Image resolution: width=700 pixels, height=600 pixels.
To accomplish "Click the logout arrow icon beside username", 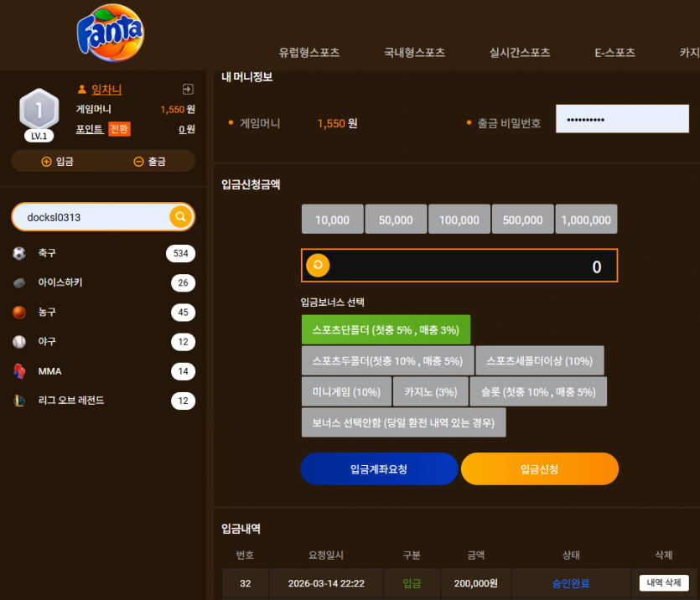I will [188, 89].
